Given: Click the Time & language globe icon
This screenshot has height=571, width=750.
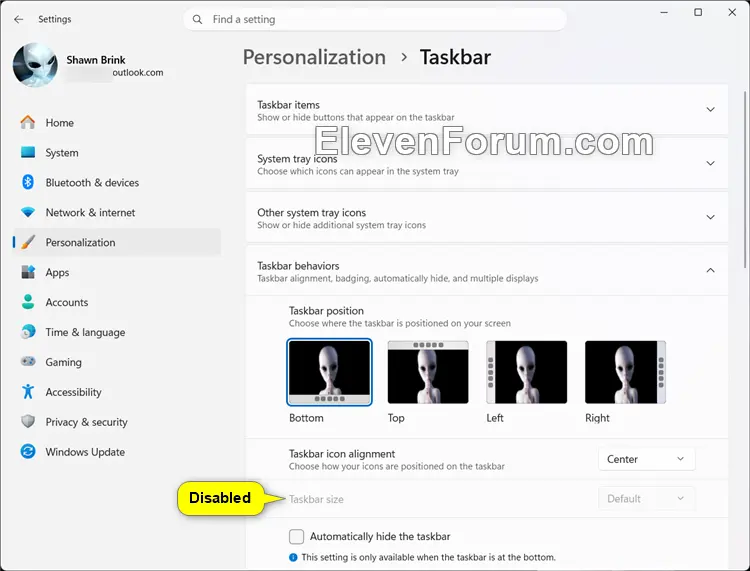Looking at the screenshot, I should [x=28, y=332].
